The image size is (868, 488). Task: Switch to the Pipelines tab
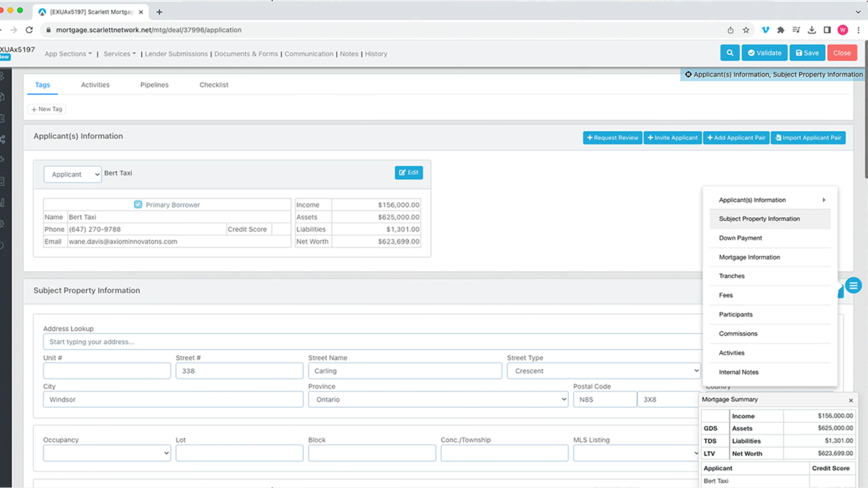point(154,85)
